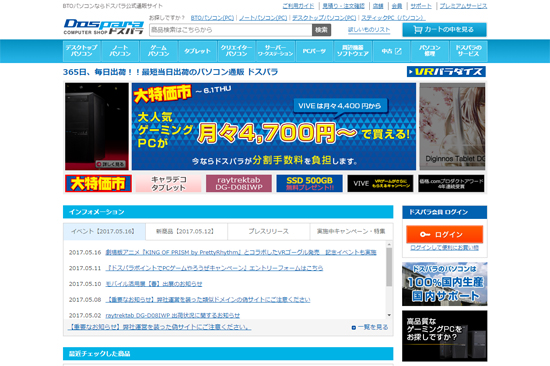
Task: Select the 新商品【2017.05.12】 tab
Action: tap(186, 232)
